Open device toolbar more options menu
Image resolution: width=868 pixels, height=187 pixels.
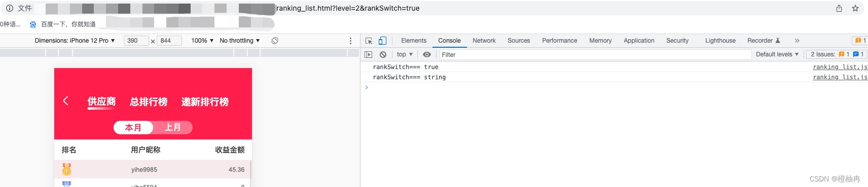350,41
